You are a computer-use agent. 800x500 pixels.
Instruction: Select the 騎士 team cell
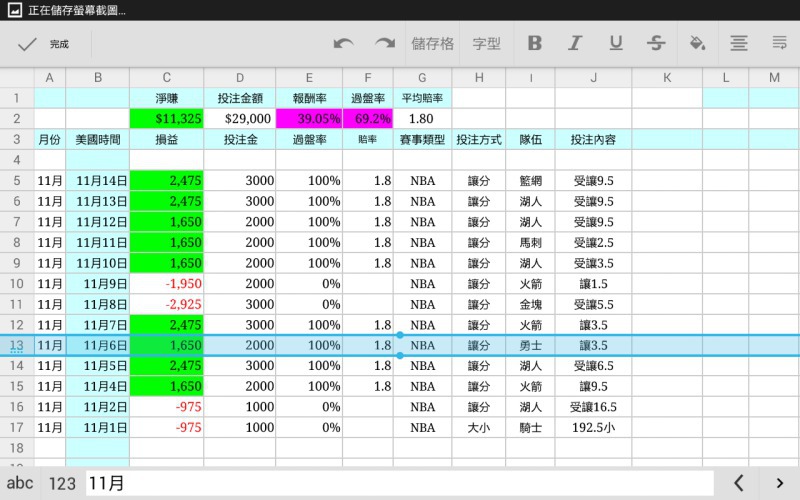530,428
